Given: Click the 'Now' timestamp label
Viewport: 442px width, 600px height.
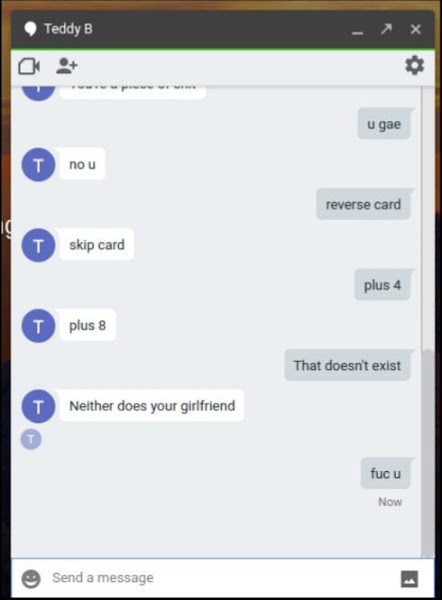Looking at the screenshot, I should [x=390, y=502].
